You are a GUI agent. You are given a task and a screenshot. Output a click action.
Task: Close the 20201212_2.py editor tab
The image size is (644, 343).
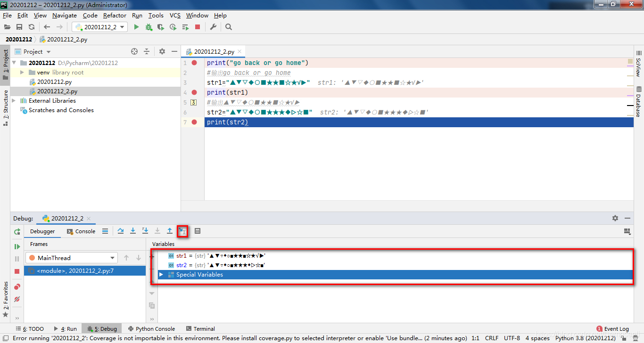[239, 52]
